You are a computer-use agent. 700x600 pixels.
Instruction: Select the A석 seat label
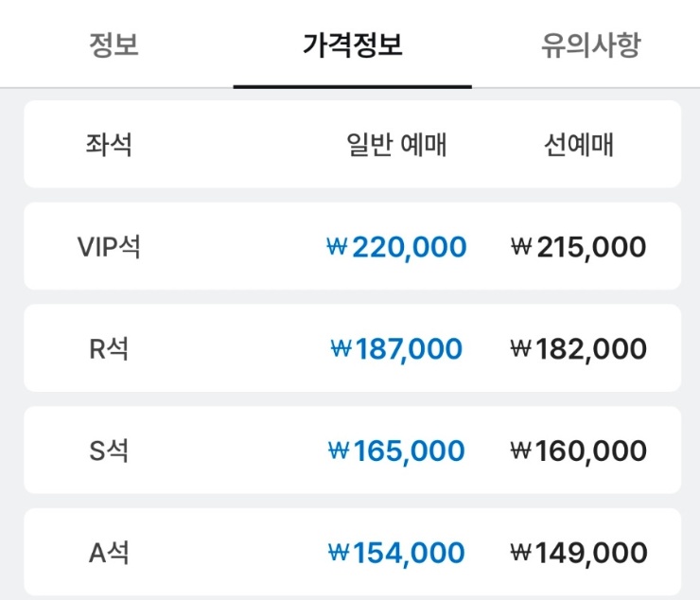coord(109,553)
